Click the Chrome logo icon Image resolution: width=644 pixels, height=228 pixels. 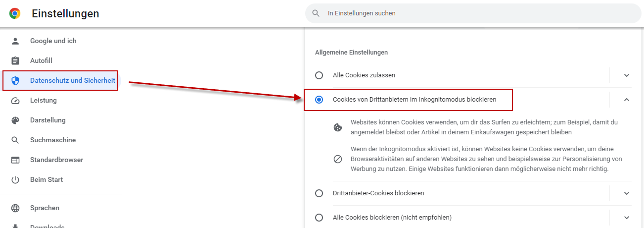[15, 14]
